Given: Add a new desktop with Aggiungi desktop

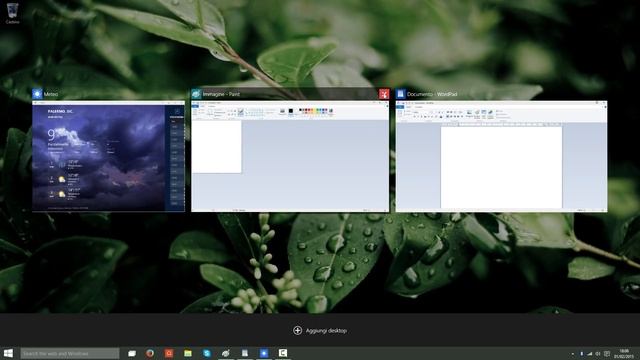Looking at the screenshot, I should tap(320, 331).
